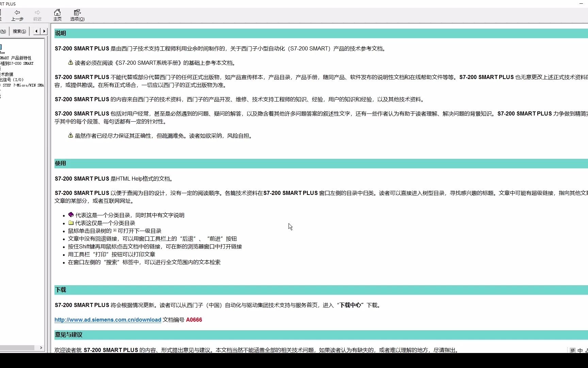Select tree item ending '植到S7-200 SMART'
The width and height of the screenshot is (588, 368).
tap(17, 63)
